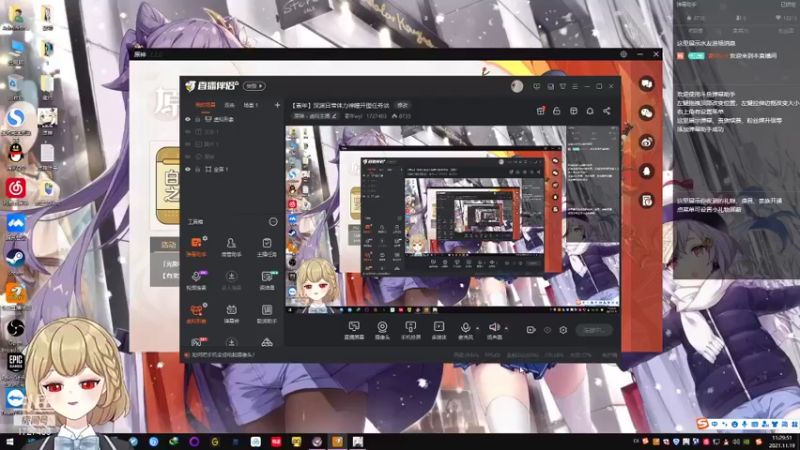Screen dimensions: 800x450
Task: Switch to the 场景 1 tab
Action: 251,105
